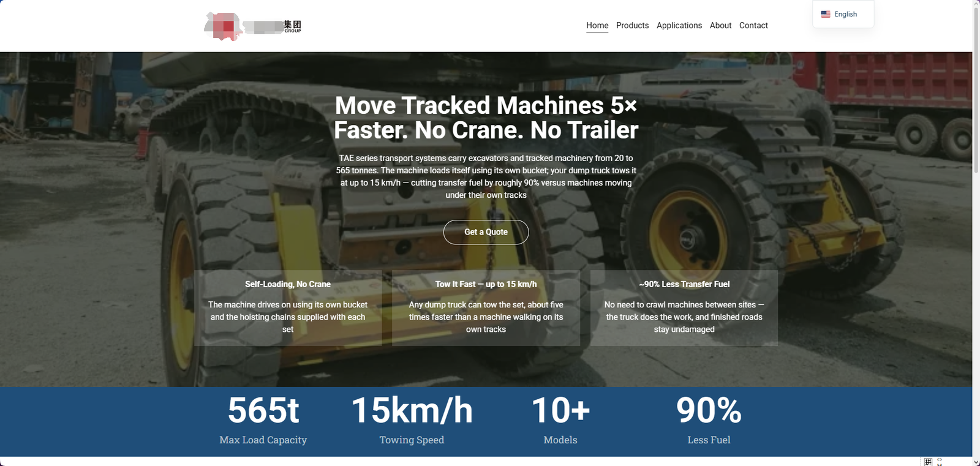
Task: Open the Applications page
Action: click(679, 26)
